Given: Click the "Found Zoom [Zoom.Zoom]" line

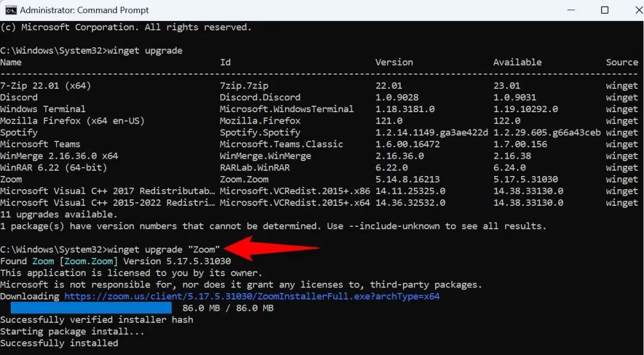Looking at the screenshot, I should [x=116, y=261].
